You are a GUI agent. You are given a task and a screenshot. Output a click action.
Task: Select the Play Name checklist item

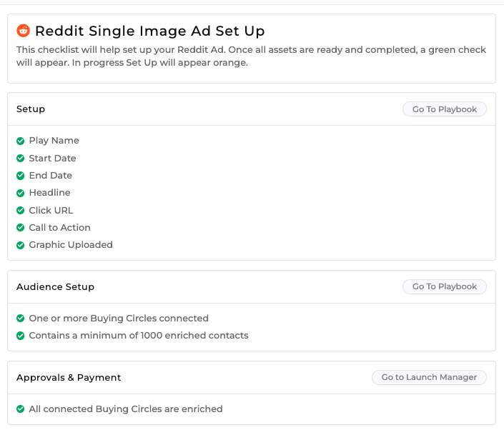coord(54,141)
